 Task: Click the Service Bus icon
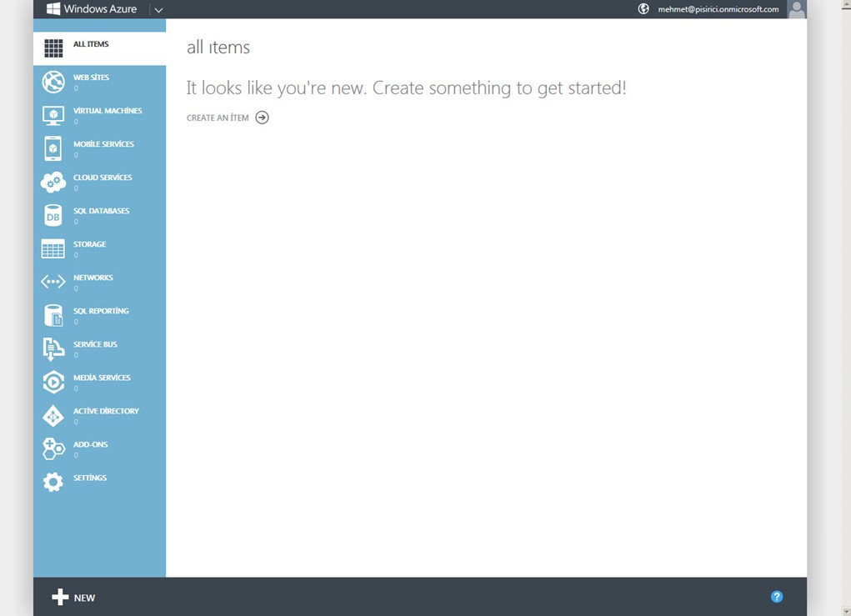(x=53, y=349)
